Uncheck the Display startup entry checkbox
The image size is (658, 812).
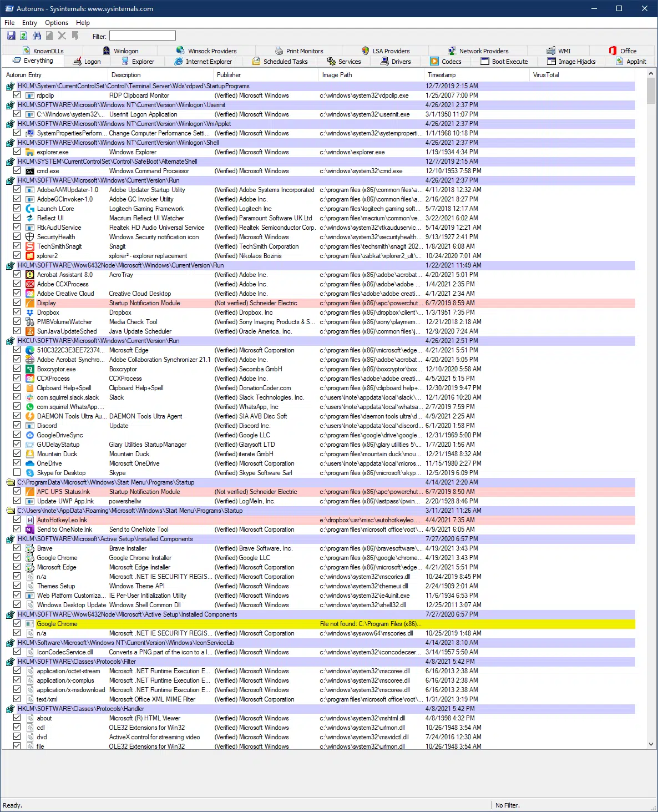[x=17, y=303]
